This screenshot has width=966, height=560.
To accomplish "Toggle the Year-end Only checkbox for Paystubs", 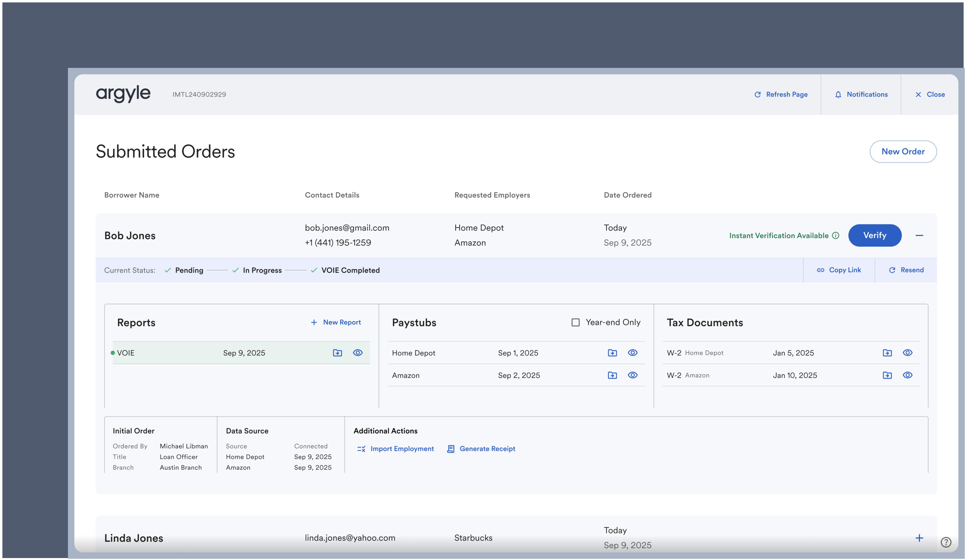I will coord(575,322).
